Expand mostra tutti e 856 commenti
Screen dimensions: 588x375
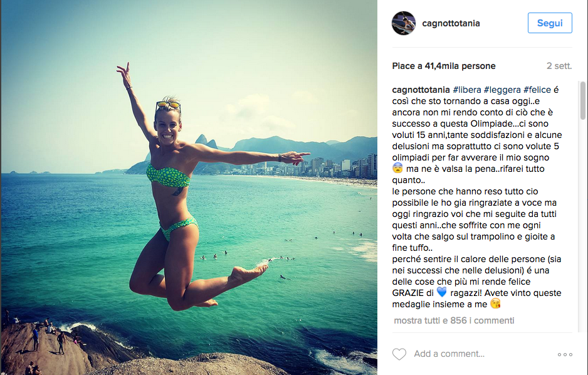454,320
